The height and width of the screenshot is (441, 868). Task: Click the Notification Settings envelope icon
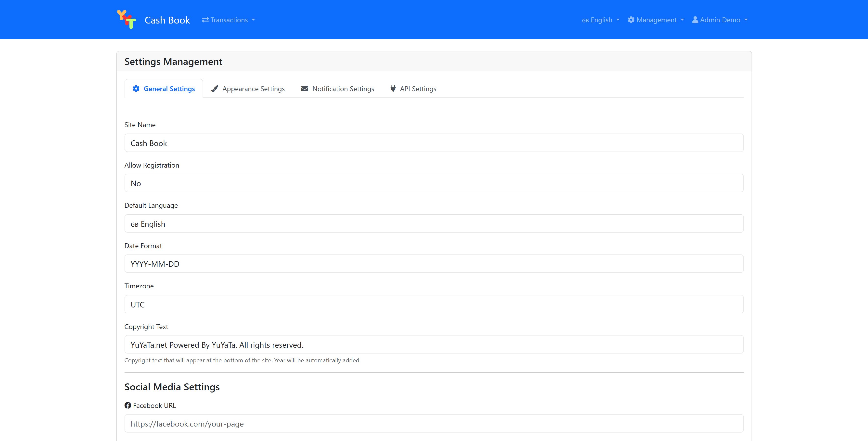305,88
